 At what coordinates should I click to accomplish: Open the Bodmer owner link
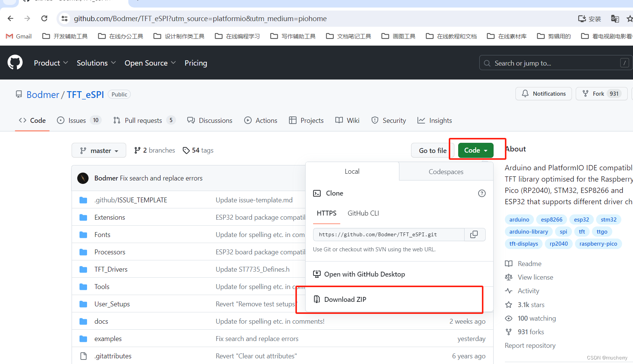coord(43,95)
